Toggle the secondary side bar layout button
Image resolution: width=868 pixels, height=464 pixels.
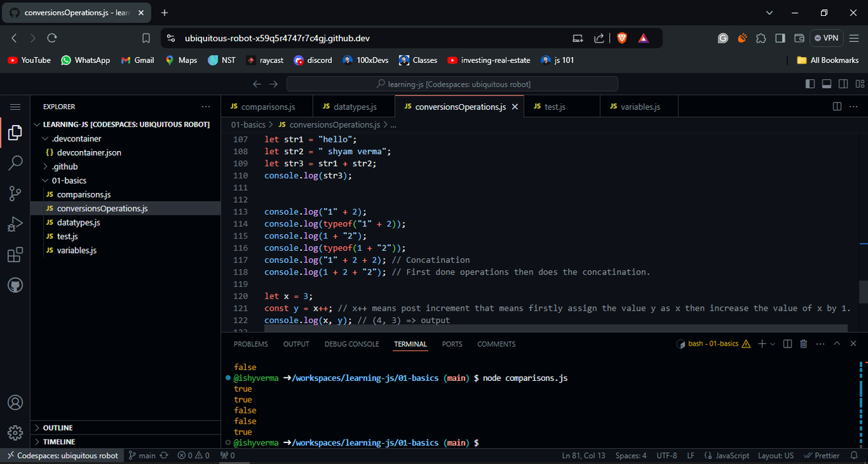[x=843, y=84]
